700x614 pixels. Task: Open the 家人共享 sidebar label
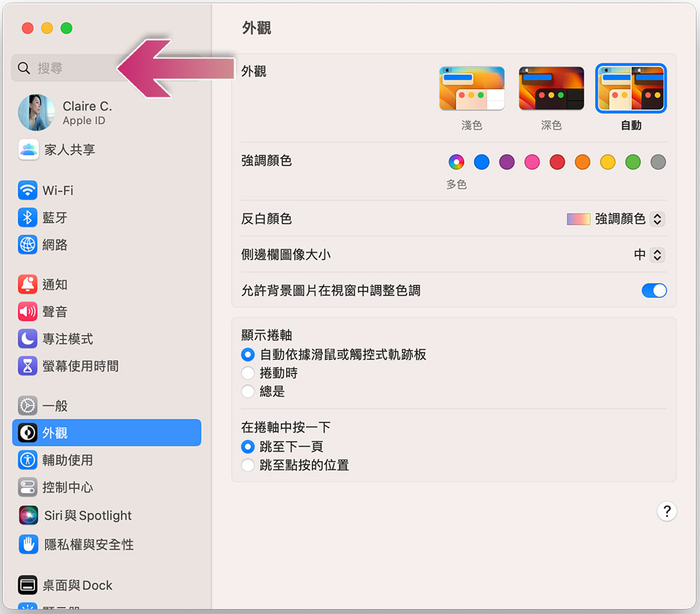[69, 150]
